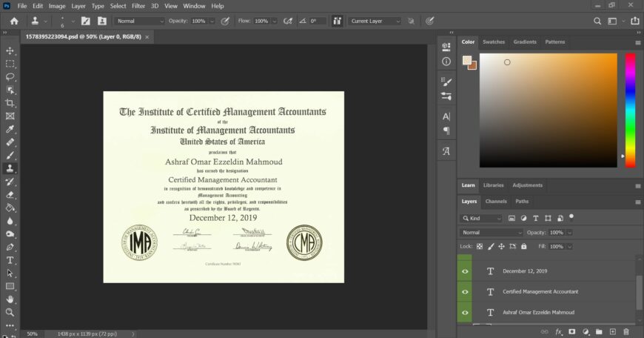Select the Dodge tool
The height and width of the screenshot is (338, 644).
(x=10, y=234)
